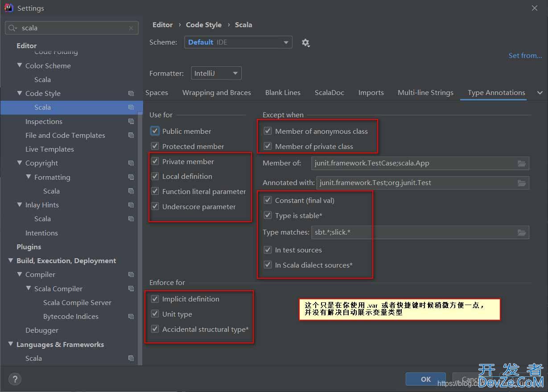This screenshot has width=548, height=392.
Task: Click project-level icon beside Inspections
Action: click(x=131, y=121)
